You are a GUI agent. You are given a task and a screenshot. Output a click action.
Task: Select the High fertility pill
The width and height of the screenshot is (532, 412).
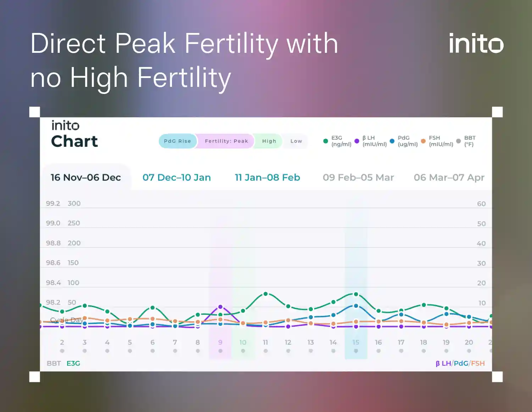click(x=269, y=141)
